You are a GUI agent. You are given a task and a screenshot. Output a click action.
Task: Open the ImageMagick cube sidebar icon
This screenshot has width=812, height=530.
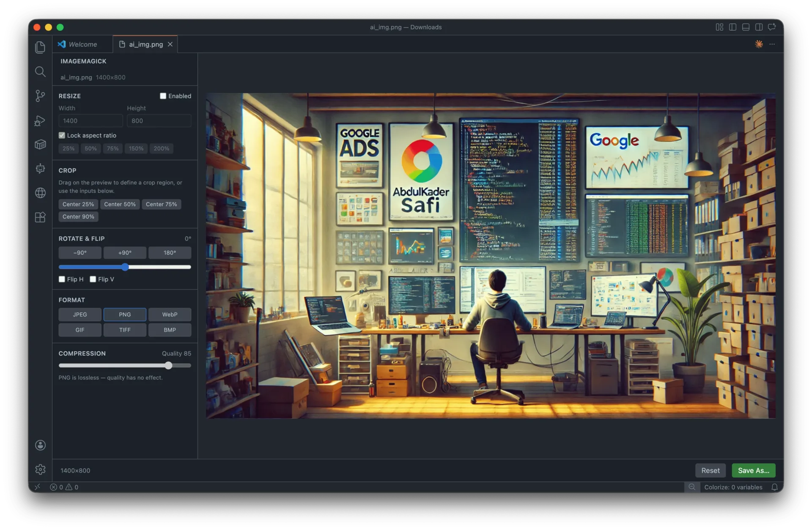tap(40, 145)
